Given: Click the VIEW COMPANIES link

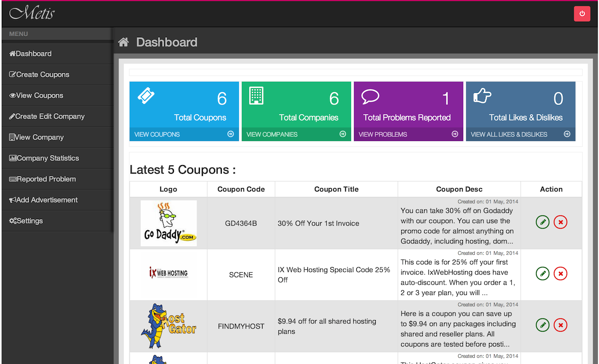Looking at the screenshot, I should coord(272,135).
